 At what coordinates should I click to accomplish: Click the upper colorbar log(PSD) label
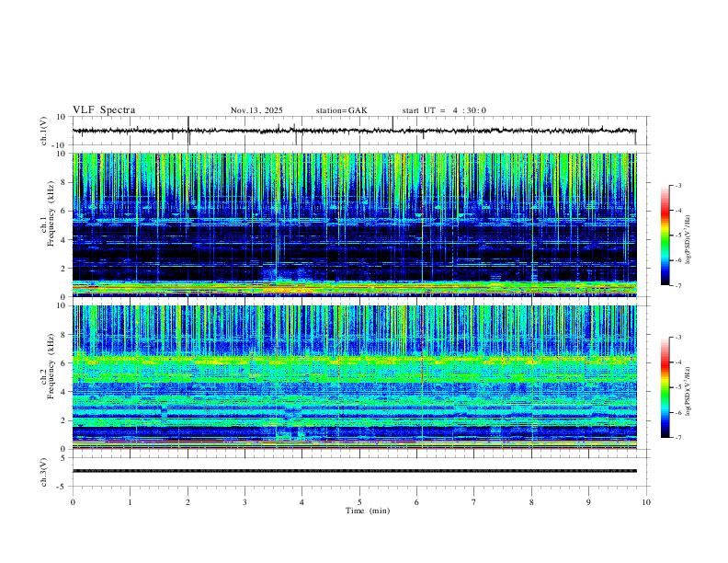688,240
